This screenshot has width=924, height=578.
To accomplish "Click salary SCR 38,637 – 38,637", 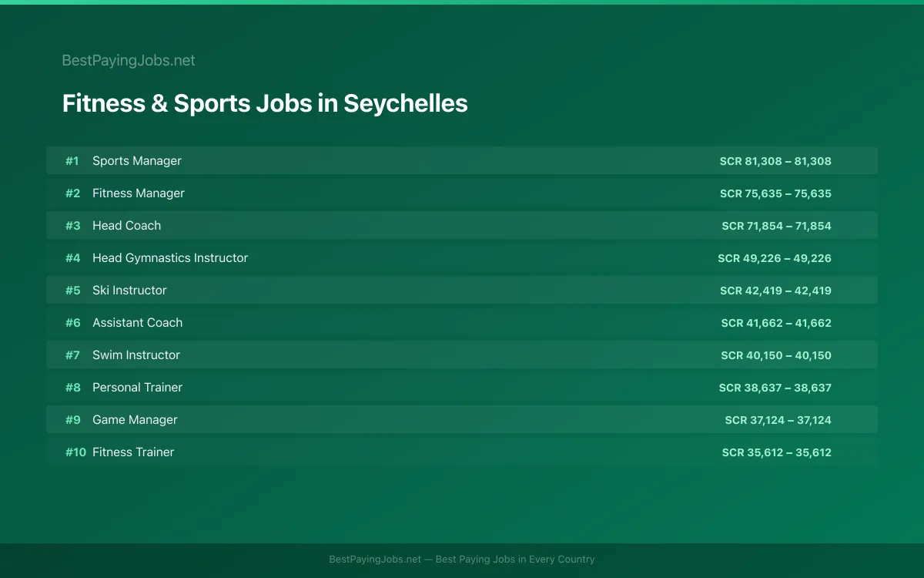I will click(x=775, y=388).
